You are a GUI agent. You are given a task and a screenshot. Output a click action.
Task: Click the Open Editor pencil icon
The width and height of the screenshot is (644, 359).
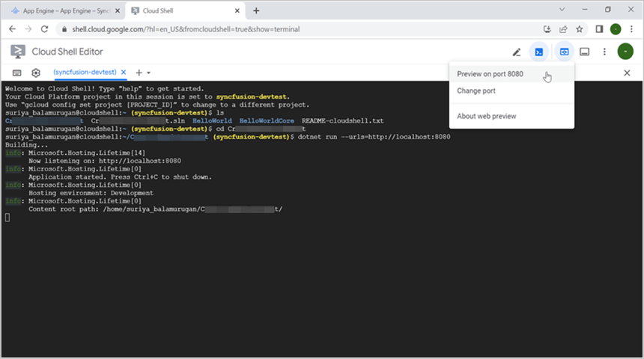[x=517, y=52]
